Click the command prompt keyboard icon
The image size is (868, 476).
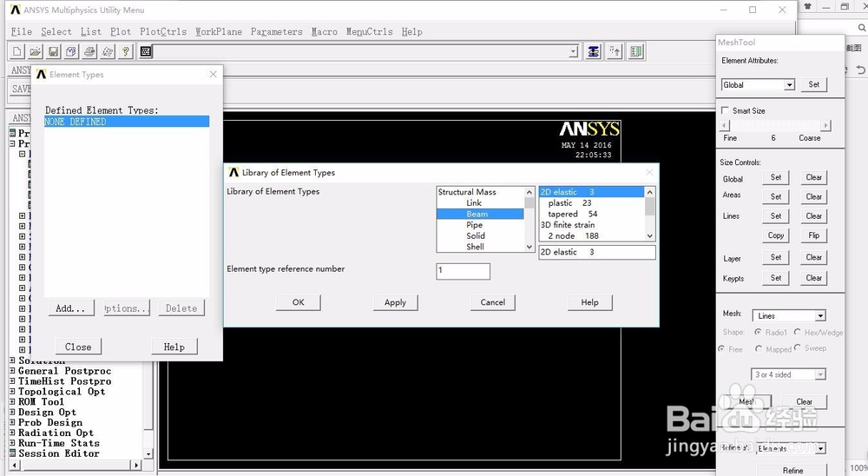(x=146, y=51)
